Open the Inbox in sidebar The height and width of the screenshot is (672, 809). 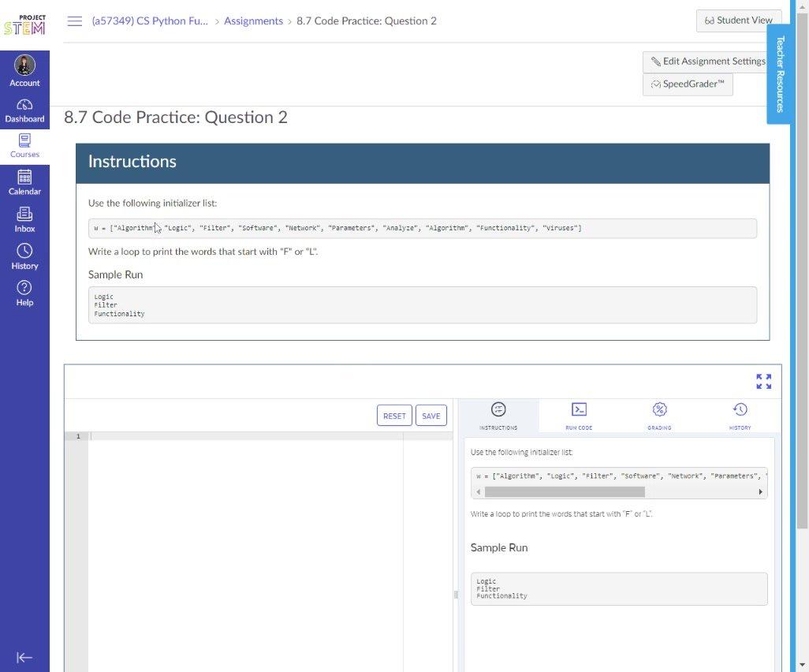(24, 219)
